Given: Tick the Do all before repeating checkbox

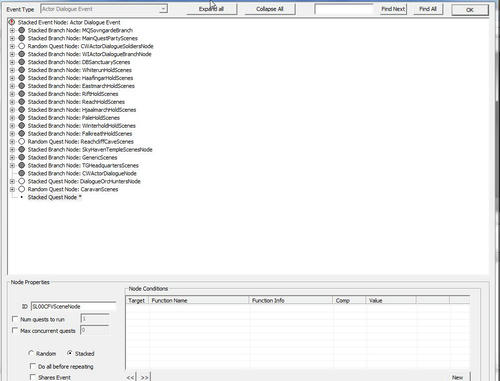Looking at the screenshot, I should 33,366.
